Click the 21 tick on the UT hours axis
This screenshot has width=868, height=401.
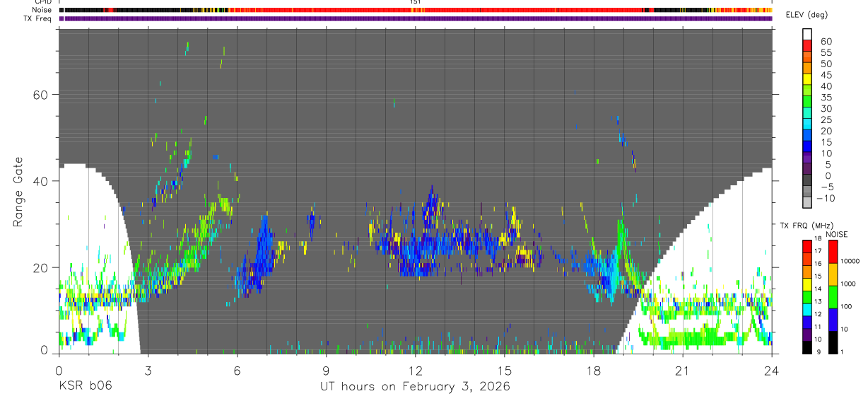pos(683,370)
